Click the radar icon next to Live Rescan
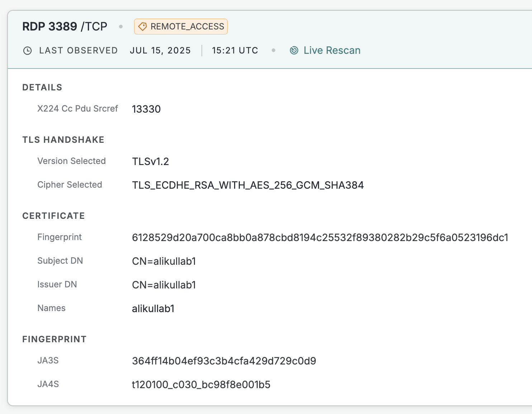532x414 pixels. [x=294, y=51]
